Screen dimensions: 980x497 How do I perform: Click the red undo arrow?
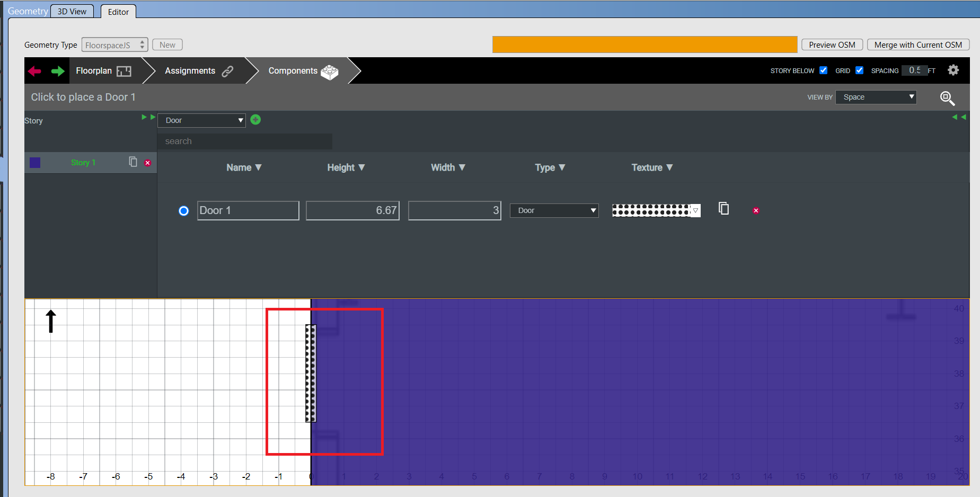35,71
